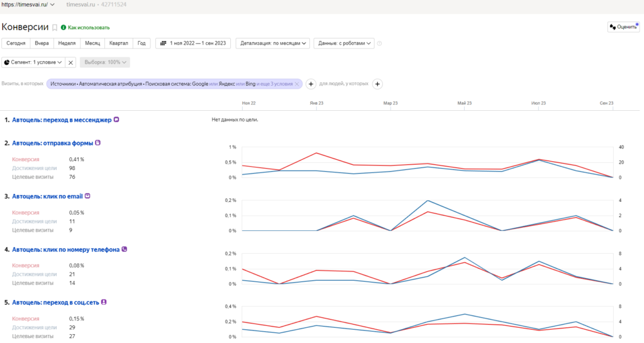Click the Сен 23 timeline axis label
644x343 pixels.
(606, 103)
